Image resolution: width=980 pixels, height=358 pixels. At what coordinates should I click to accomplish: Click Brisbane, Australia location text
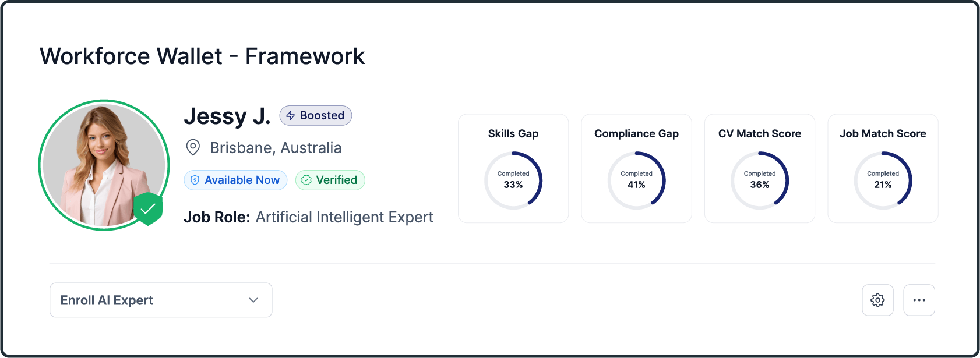276,148
